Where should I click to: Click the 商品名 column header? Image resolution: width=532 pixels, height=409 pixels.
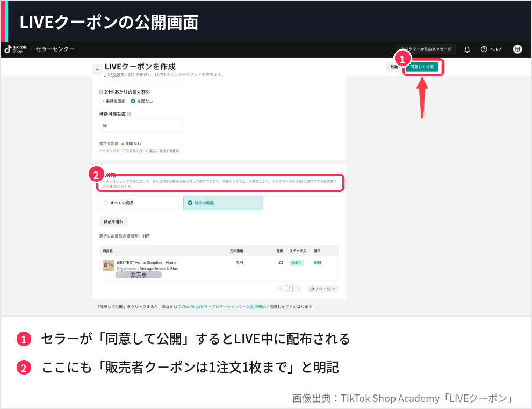pyautogui.click(x=108, y=251)
